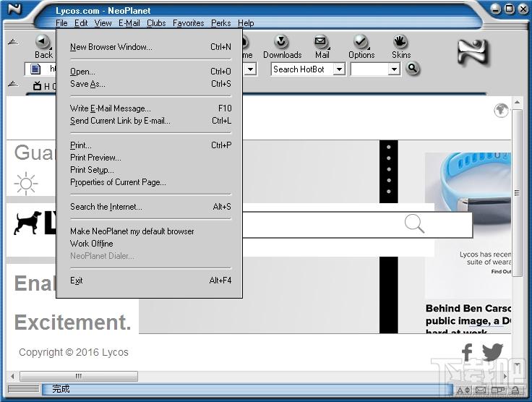Start the search with the magnifier button
The image size is (532, 402).
tap(413, 69)
